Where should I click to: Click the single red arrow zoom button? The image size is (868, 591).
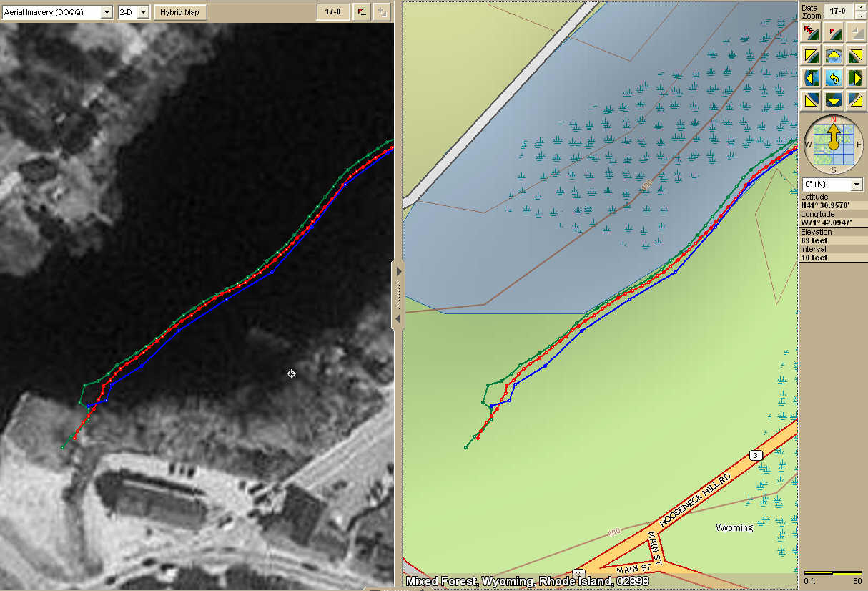tap(833, 31)
